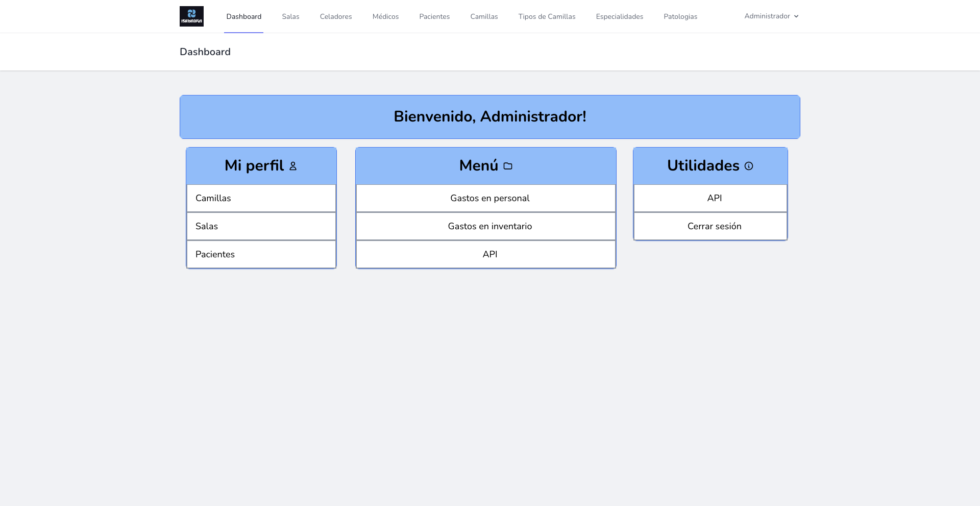Open Pacientes in the navigation bar
This screenshot has height=506, width=980.
434,16
